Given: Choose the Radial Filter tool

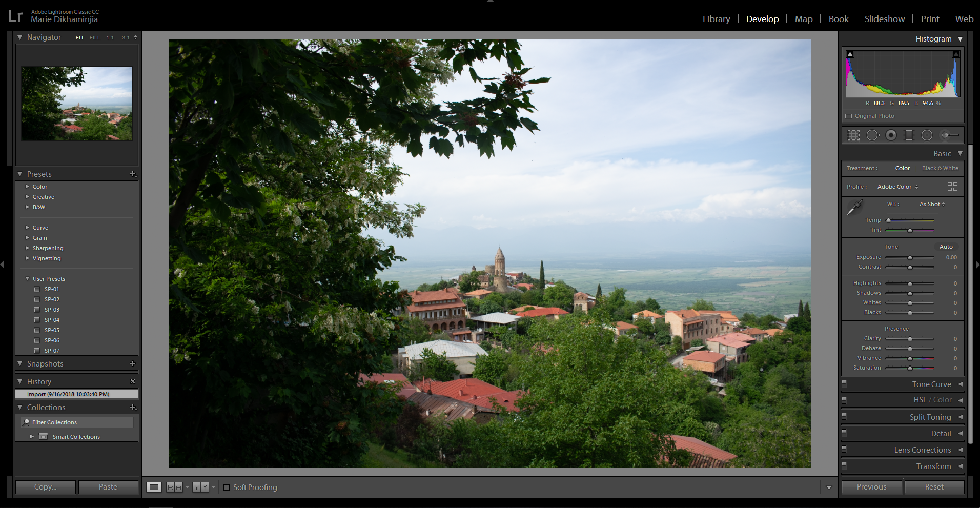Looking at the screenshot, I should 927,135.
